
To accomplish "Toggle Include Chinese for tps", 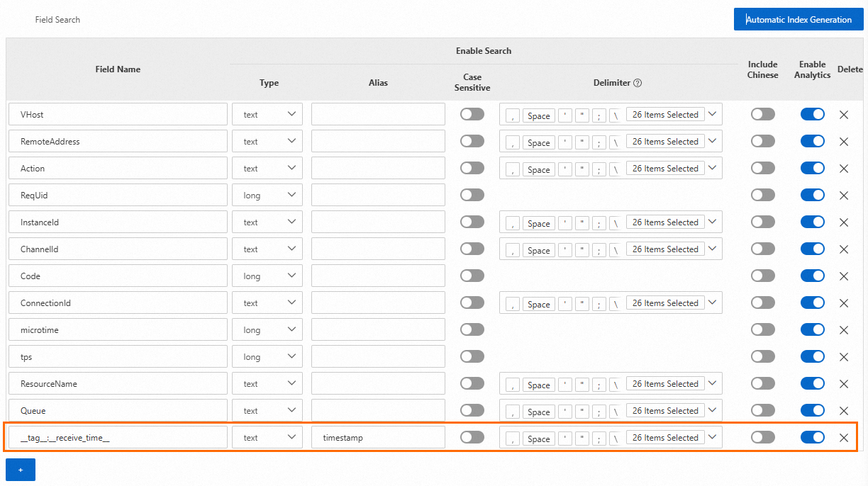I will [763, 356].
